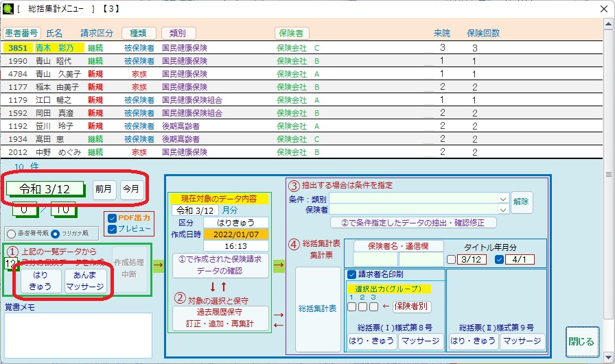Click the 氏名 column header
The height and width of the screenshot is (364, 615).
coord(54,34)
